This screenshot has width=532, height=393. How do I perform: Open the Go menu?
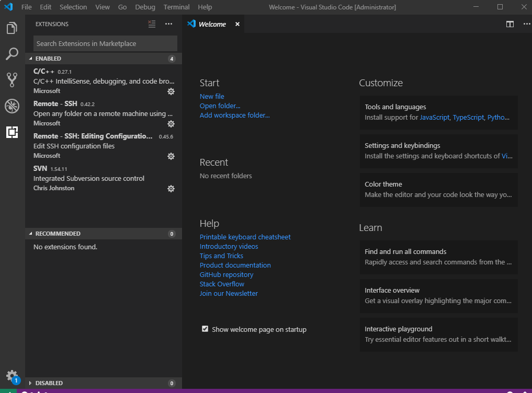[122, 7]
